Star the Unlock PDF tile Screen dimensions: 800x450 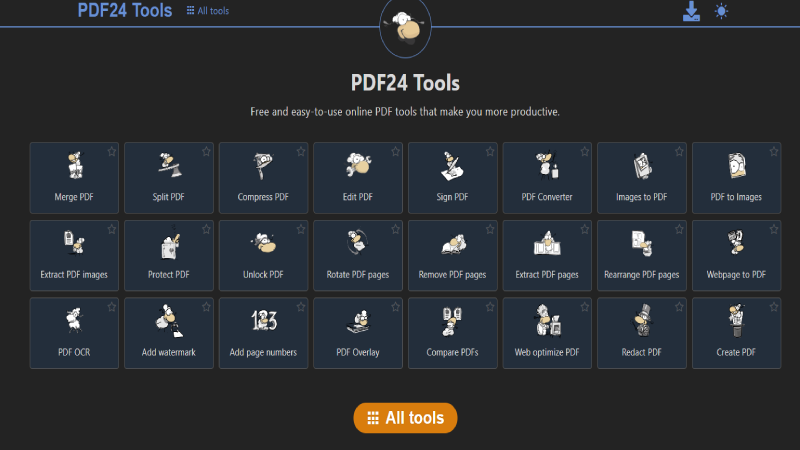point(301,230)
